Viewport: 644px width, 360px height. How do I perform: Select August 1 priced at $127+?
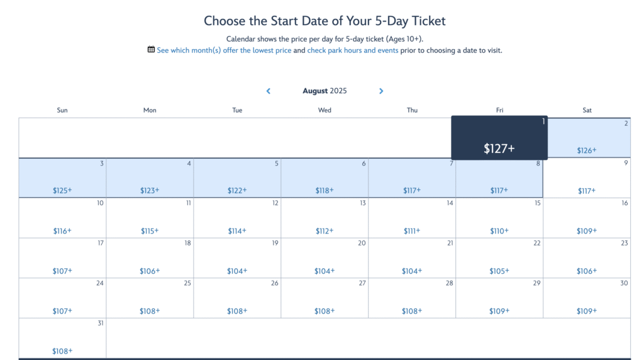pyautogui.click(x=499, y=138)
